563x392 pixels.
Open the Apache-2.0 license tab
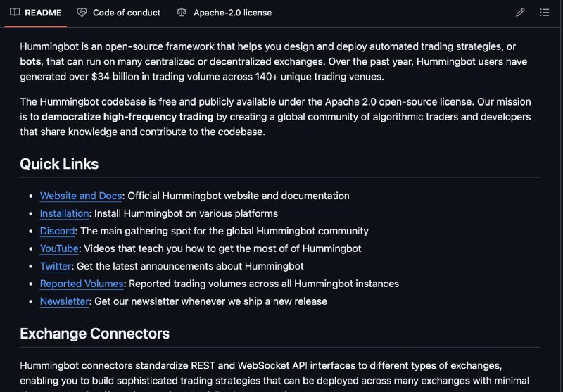224,13
